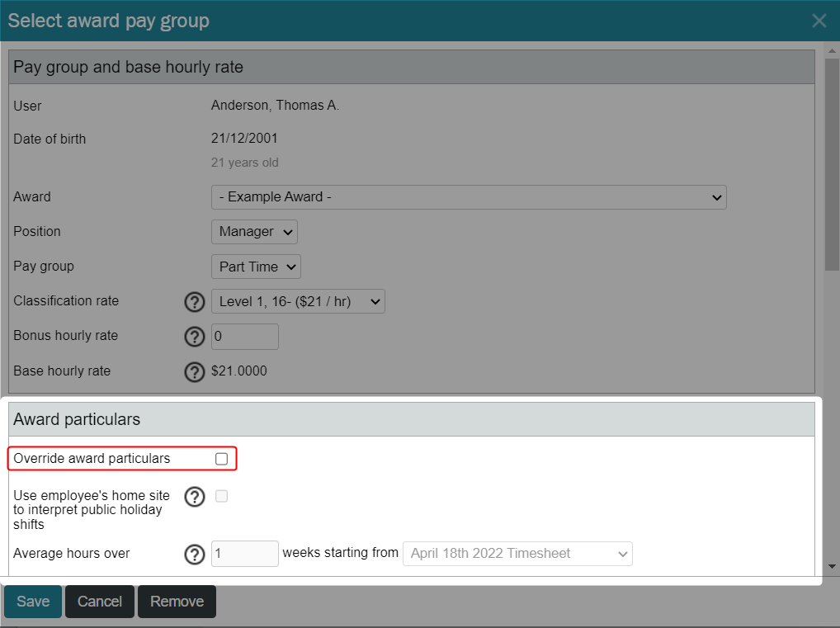
Task: Click the date of birth 21/12/2001
Action: pos(244,139)
